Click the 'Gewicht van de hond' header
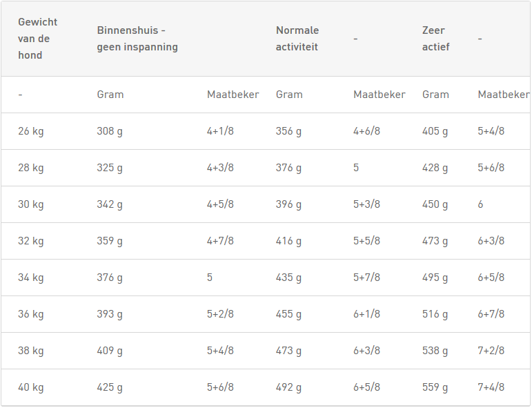532x408 pixels. pos(38,39)
